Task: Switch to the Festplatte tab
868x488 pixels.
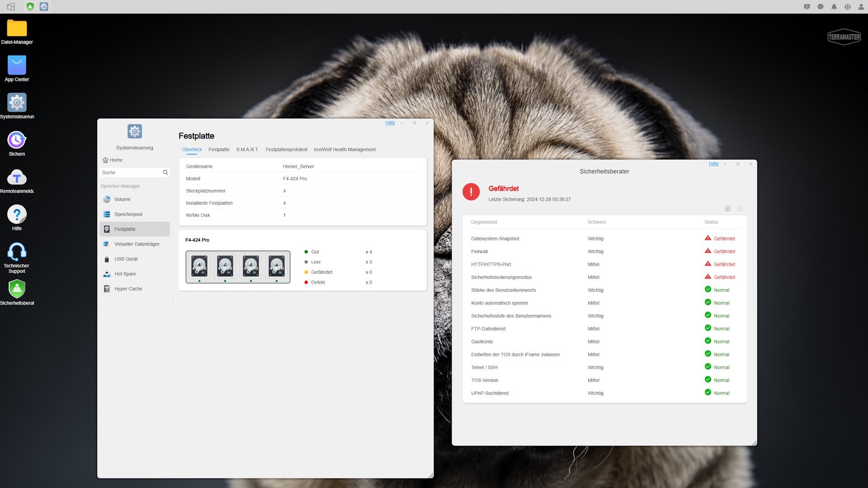Action: [x=219, y=150]
